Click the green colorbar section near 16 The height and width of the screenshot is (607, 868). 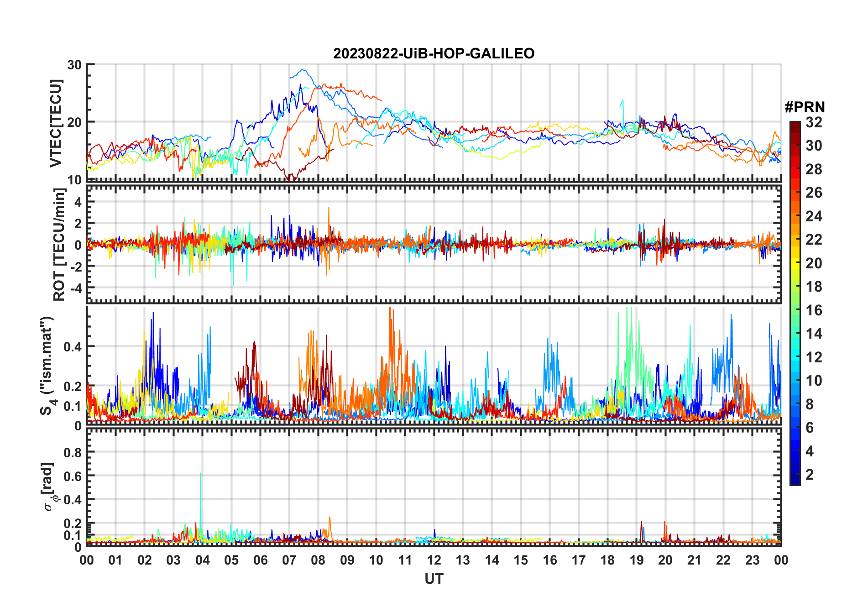click(x=795, y=310)
